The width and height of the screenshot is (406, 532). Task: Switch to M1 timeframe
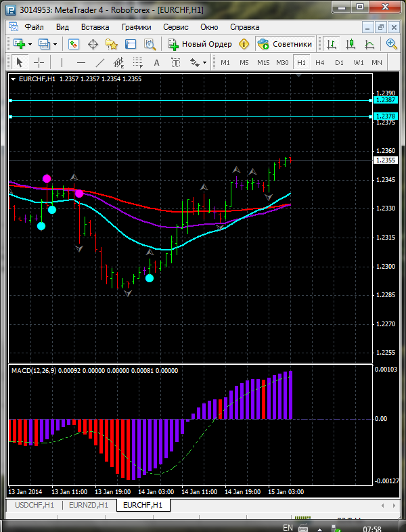225,62
